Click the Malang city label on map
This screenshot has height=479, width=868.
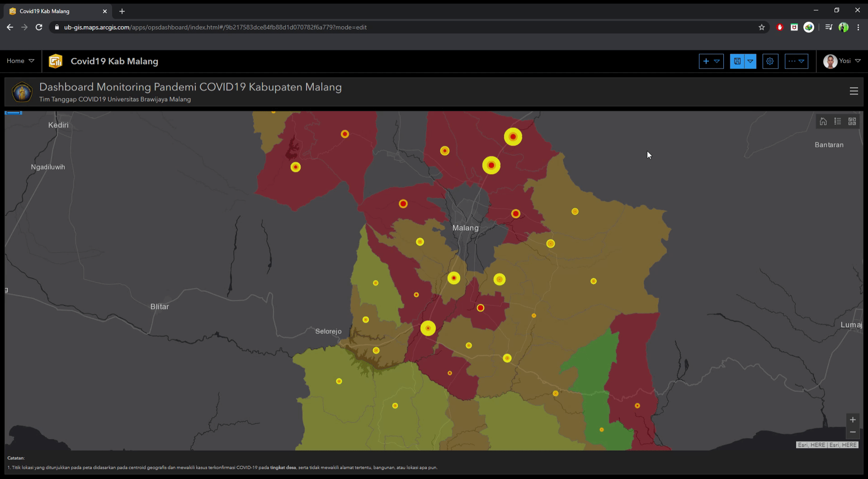(x=466, y=228)
